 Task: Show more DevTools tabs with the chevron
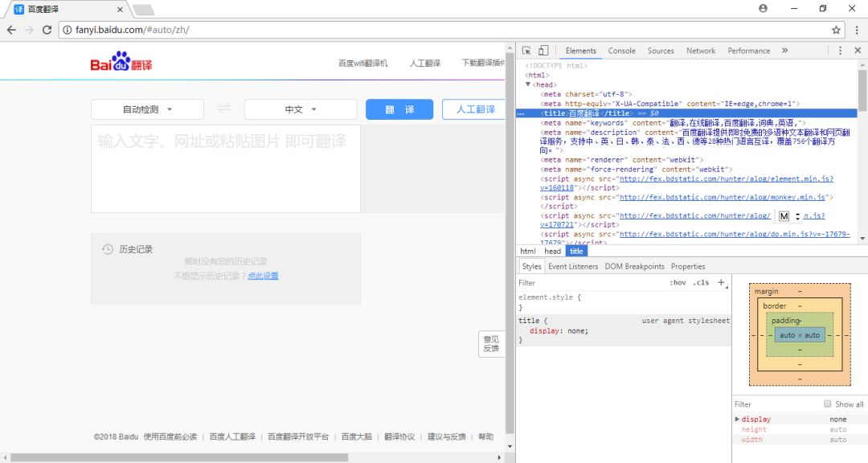(x=785, y=51)
